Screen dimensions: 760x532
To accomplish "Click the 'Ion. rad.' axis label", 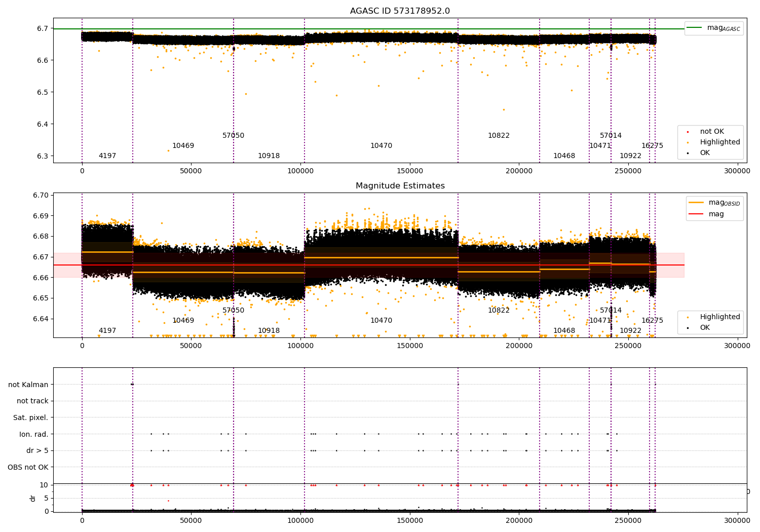I will coord(34,434).
